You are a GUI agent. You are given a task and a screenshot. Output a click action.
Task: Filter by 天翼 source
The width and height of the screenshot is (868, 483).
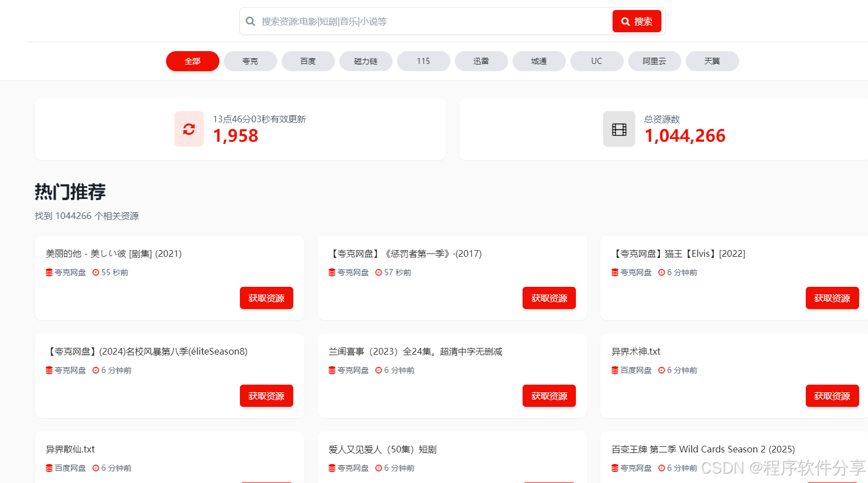tap(713, 61)
